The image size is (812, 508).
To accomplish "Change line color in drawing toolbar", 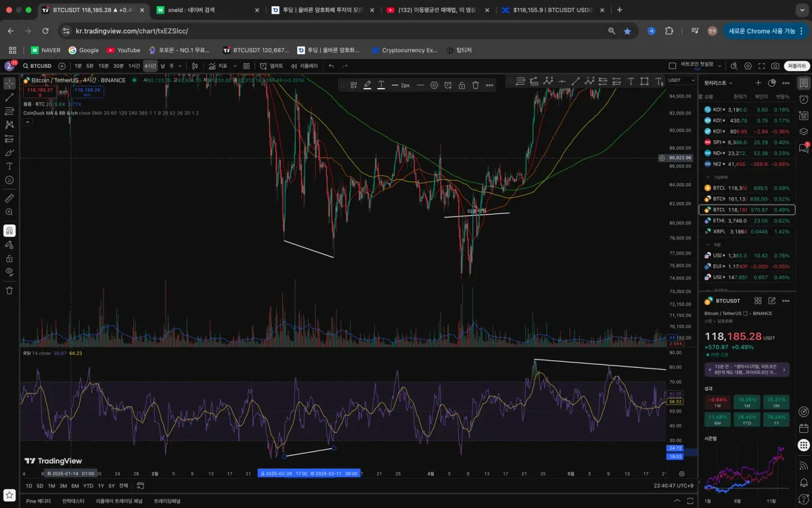I will [x=367, y=85].
